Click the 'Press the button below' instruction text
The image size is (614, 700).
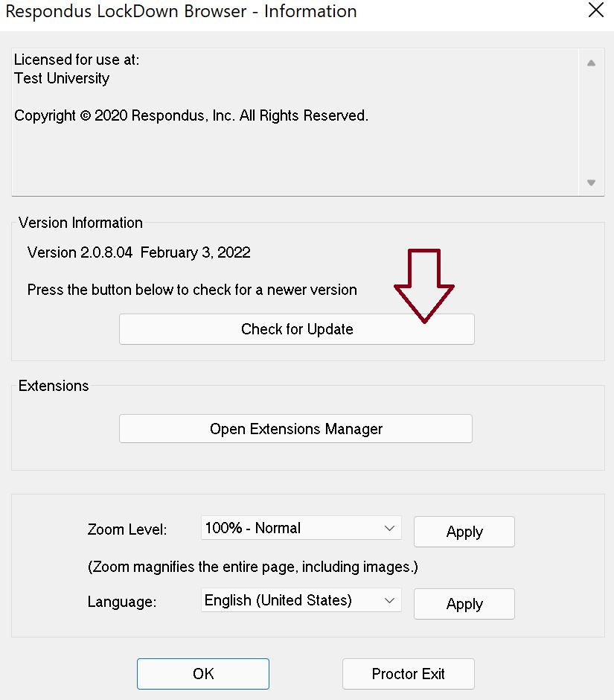click(192, 290)
